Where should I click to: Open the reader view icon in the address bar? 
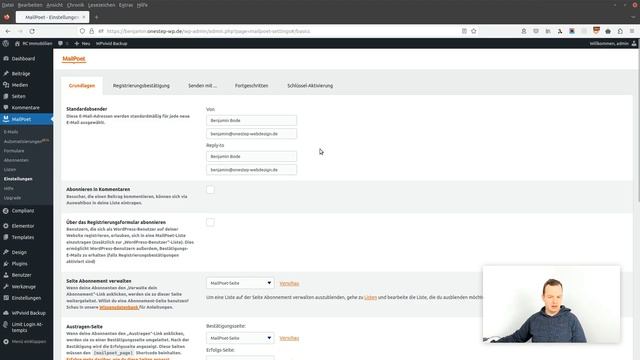[464, 31]
